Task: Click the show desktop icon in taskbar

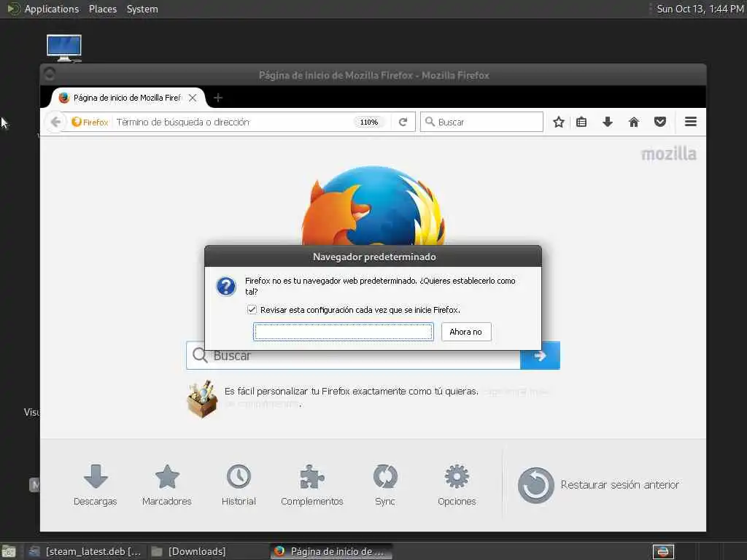Action: click(x=9, y=552)
